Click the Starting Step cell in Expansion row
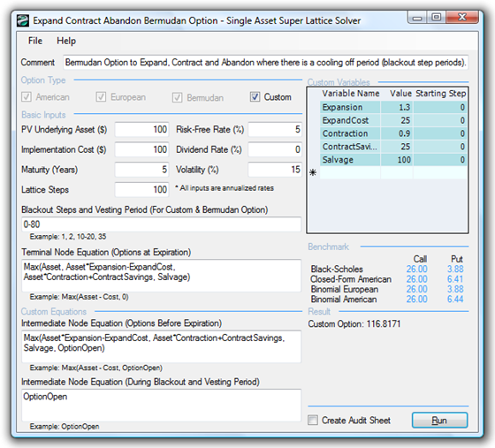The width and height of the screenshot is (495, 448). click(x=440, y=107)
